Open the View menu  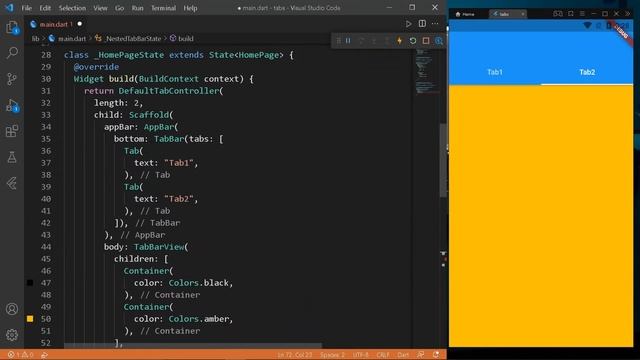pos(100,8)
